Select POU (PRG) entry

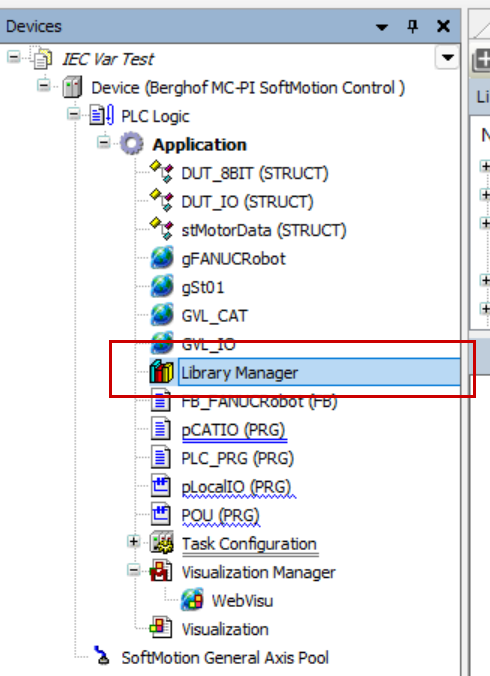coord(220,515)
